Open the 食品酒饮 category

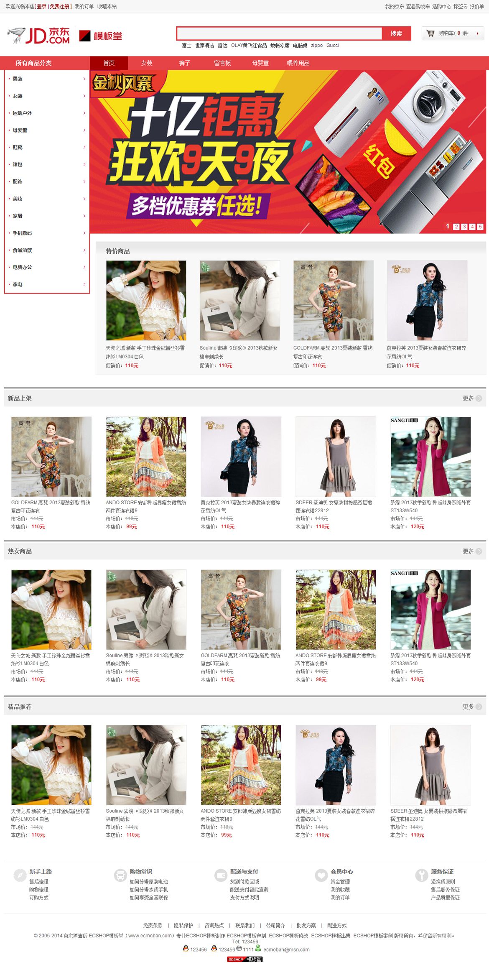click(x=22, y=250)
